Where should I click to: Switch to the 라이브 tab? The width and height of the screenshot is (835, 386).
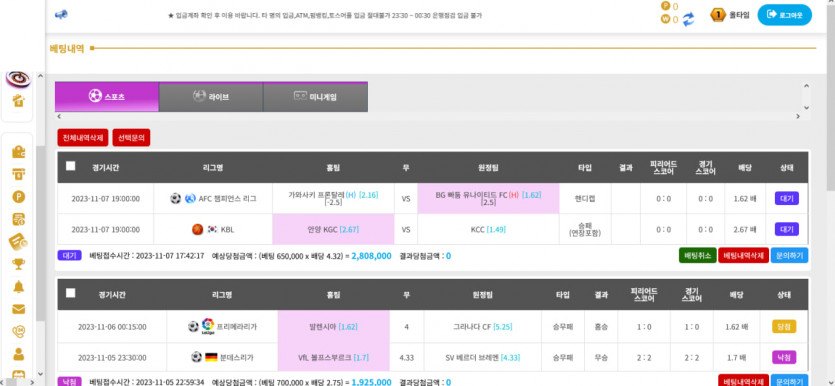tap(211, 97)
